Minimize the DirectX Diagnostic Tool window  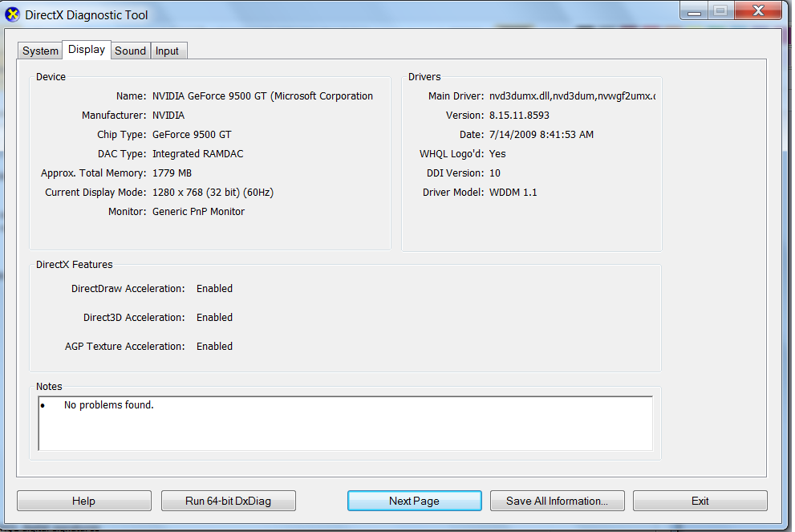click(x=694, y=10)
